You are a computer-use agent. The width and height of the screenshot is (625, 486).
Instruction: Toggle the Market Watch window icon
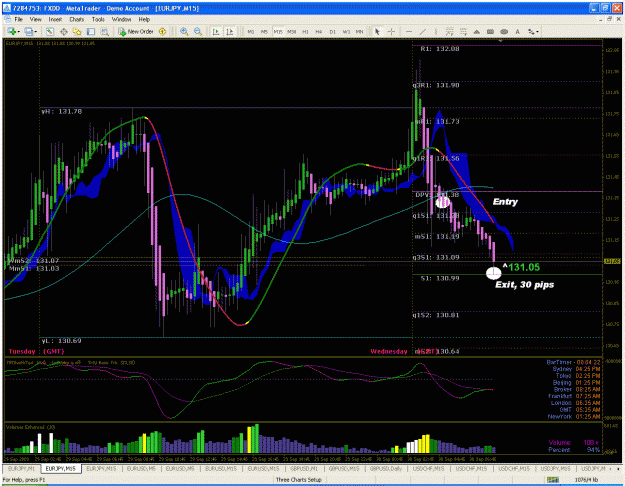pyautogui.click(x=50, y=31)
